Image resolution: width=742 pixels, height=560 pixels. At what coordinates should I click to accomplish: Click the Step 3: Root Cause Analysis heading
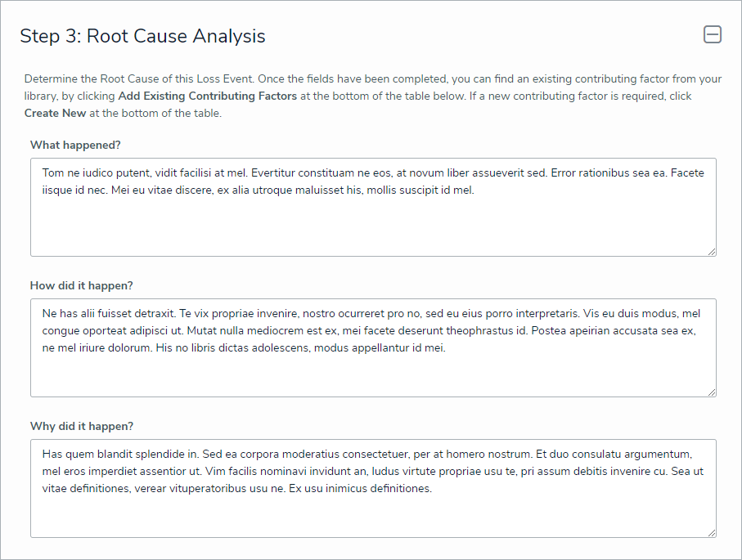[x=142, y=36]
